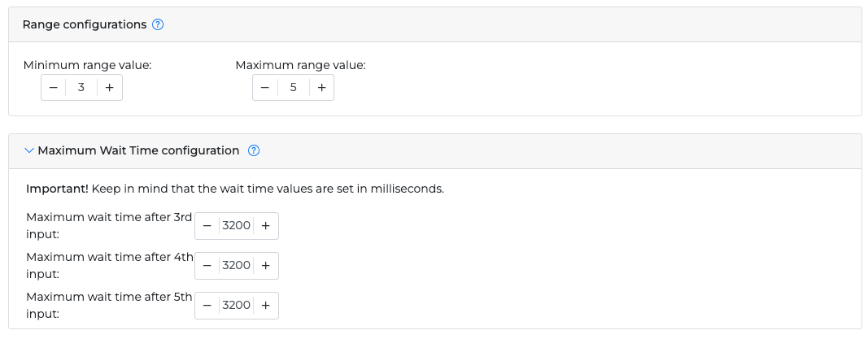Decrease wait time after 5th input
Screen dimensions: 868x339
207,306
